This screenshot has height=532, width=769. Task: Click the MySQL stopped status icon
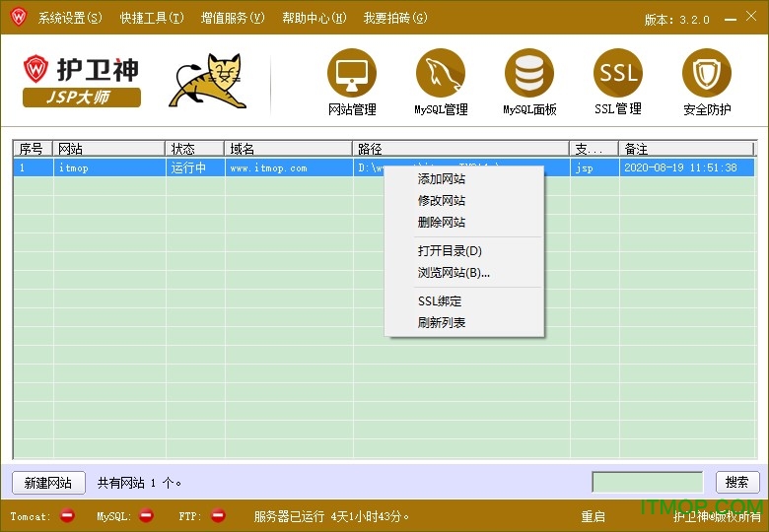click(146, 515)
